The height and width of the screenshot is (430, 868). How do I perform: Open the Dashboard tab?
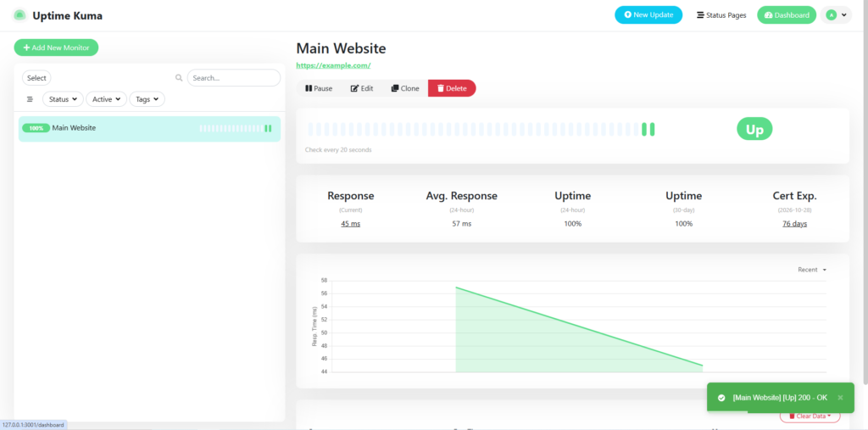(787, 15)
